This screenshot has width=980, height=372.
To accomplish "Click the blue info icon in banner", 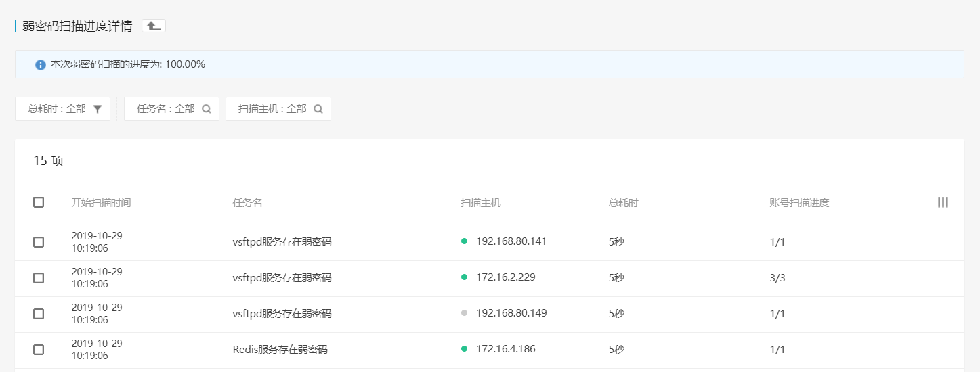I will point(41,65).
